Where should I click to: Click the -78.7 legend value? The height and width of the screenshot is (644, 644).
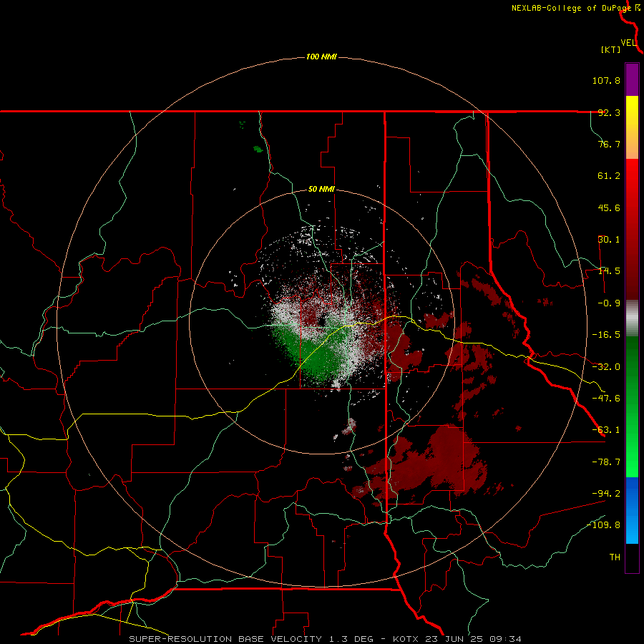pyautogui.click(x=606, y=462)
